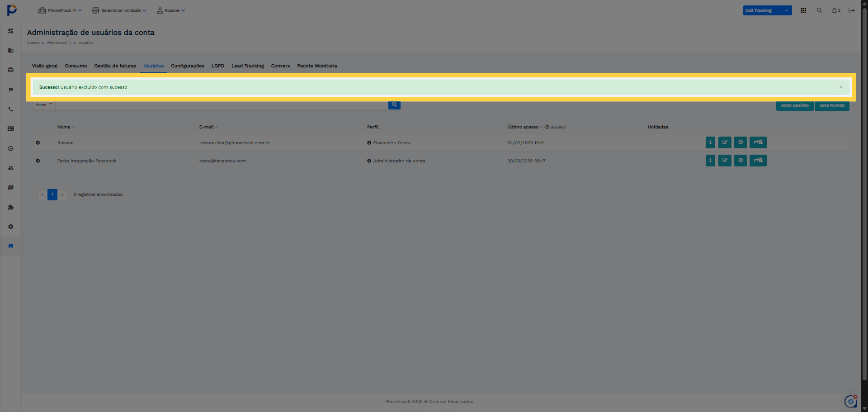
Task: Go to previous page in pagination
Action: point(42,194)
